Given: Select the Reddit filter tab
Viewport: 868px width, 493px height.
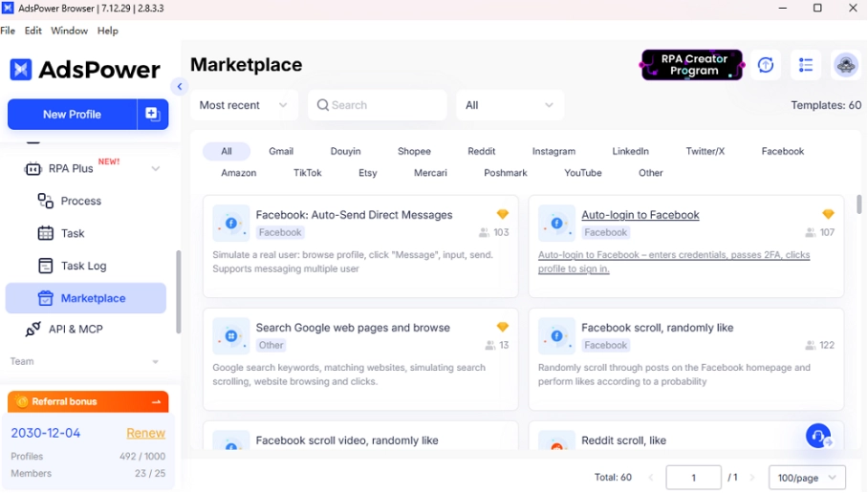Looking at the screenshot, I should [x=482, y=151].
